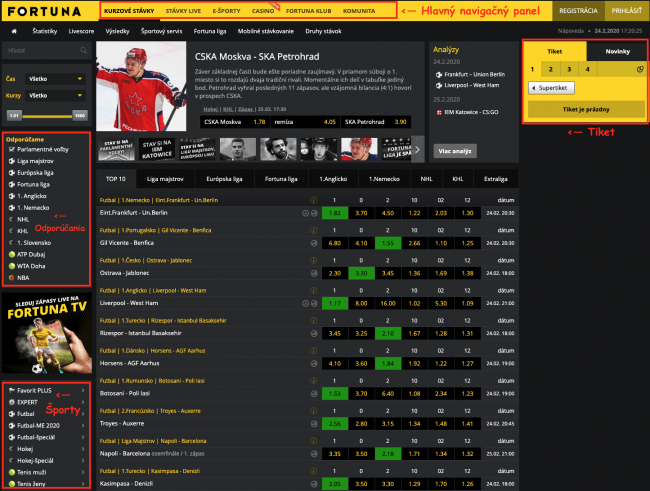Click the search magnifier icon
Image resolution: width=650 pixels, height=491 pixels.
point(82,49)
